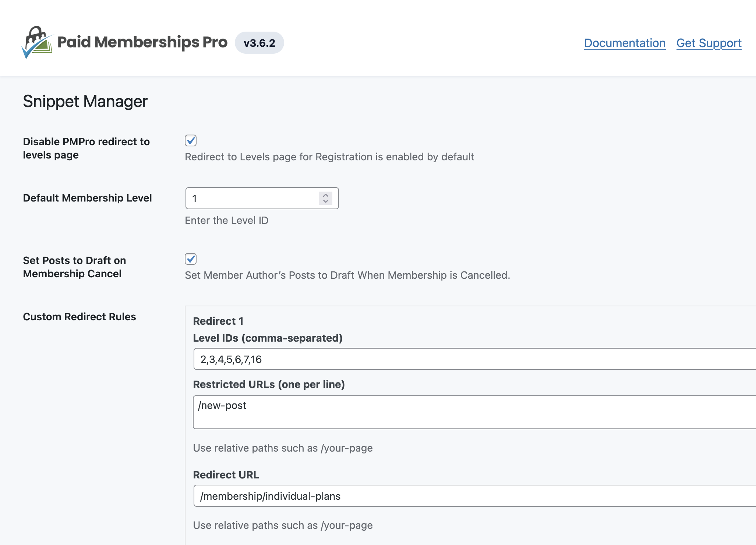Image resolution: width=756 pixels, height=545 pixels.
Task: Click the Paid Memberships Pro wordmark text
Action: click(x=142, y=43)
